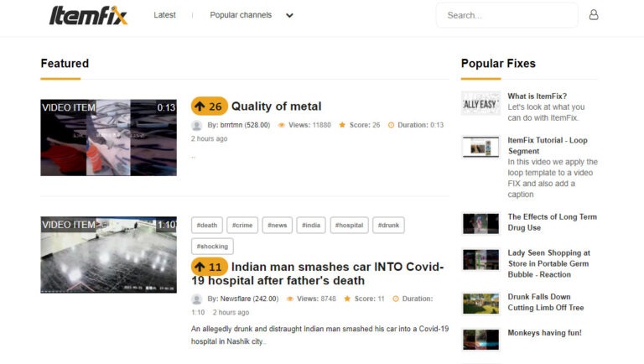Open Drunk Falls Down thumbnail
The height and width of the screenshot is (364, 644).
[x=481, y=304]
